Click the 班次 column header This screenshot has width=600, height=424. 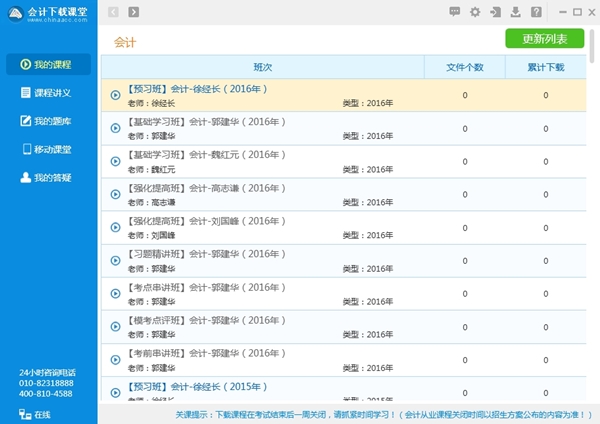[x=262, y=67]
